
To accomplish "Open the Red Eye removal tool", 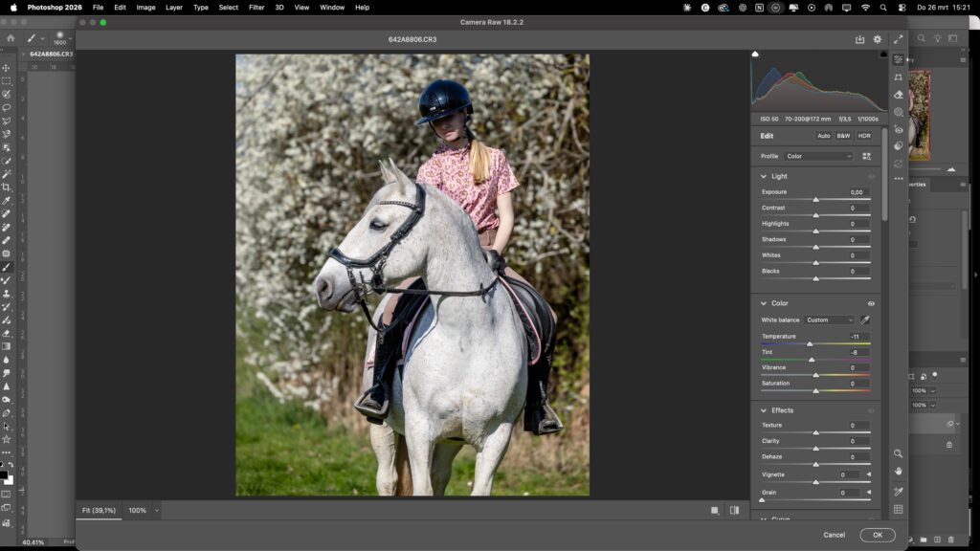I will pyautogui.click(x=898, y=130).
